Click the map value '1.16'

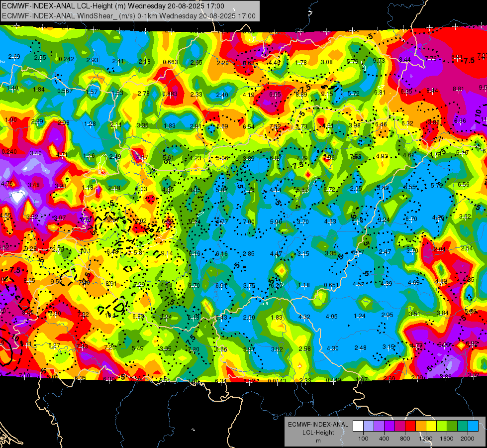[89, 155]
